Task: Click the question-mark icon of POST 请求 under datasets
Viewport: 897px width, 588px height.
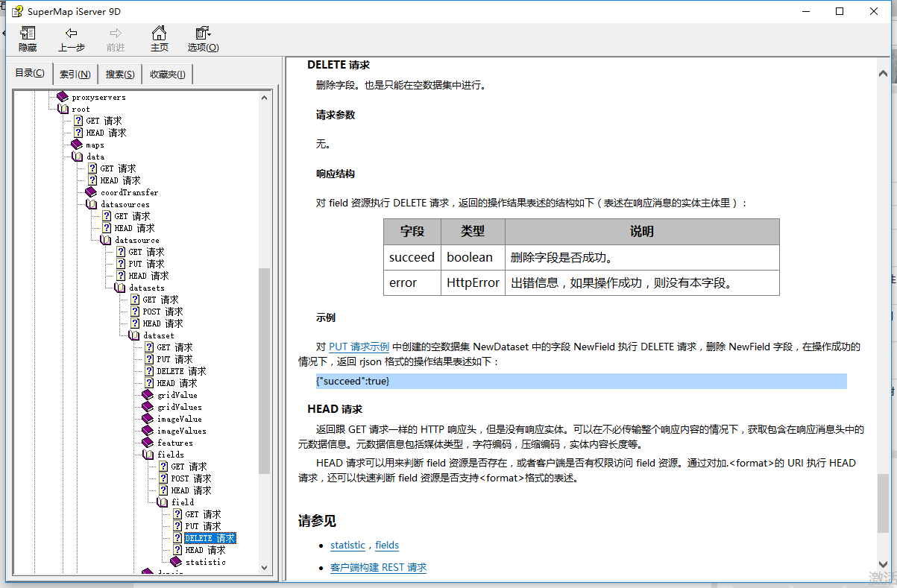Action: tap(135, 312)
